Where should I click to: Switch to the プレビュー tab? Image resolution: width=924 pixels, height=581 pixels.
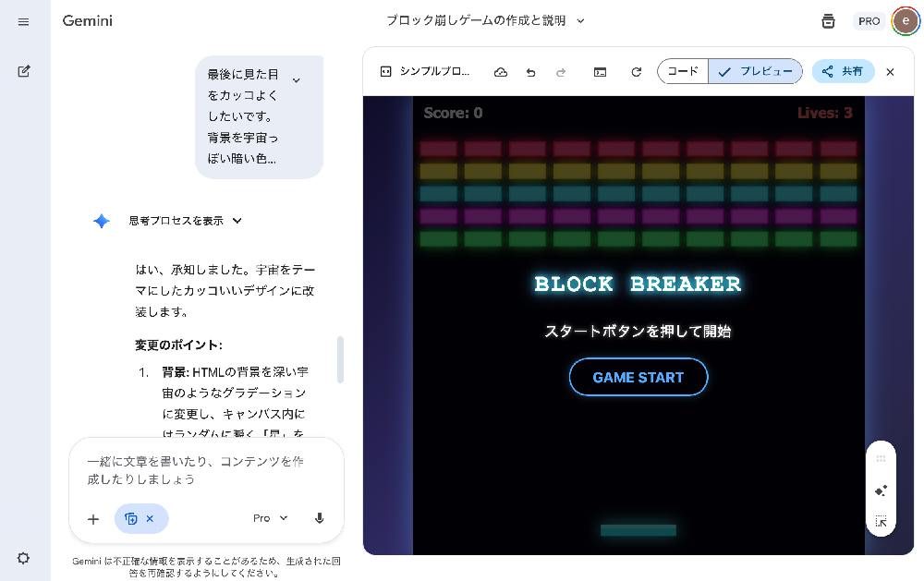[755, 71]
